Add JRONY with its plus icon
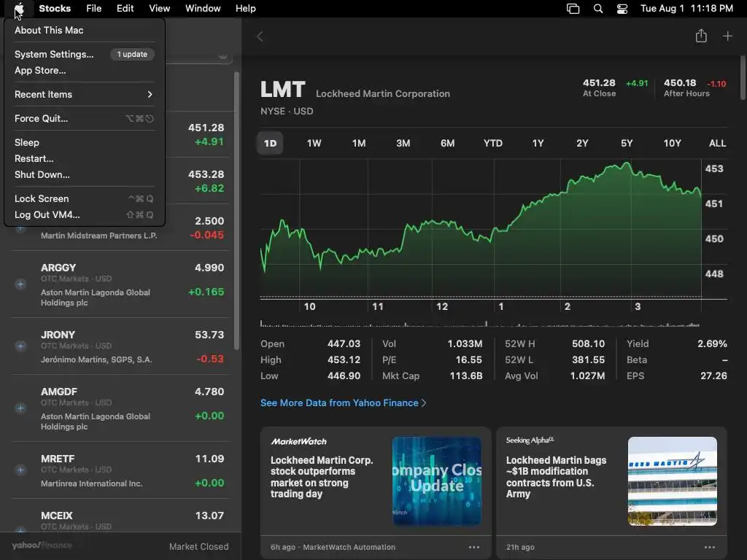The image size is (747, 560). (x=20, y=346)
